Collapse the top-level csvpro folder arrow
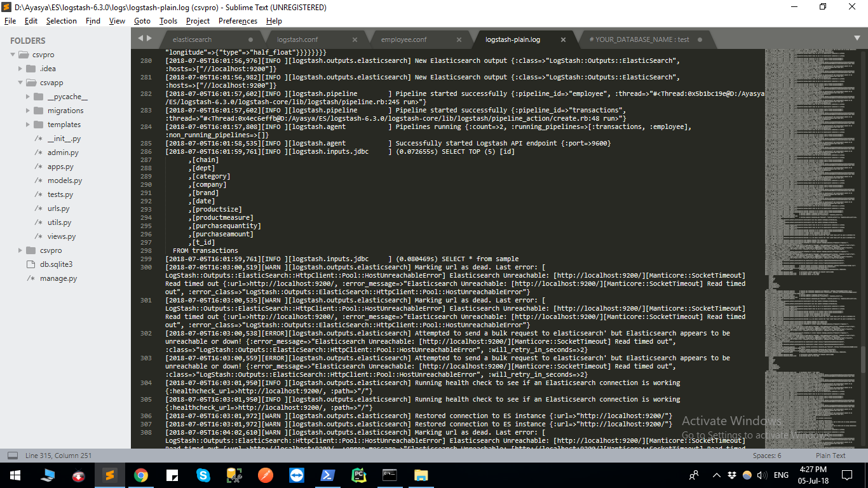 coord(13,55)
